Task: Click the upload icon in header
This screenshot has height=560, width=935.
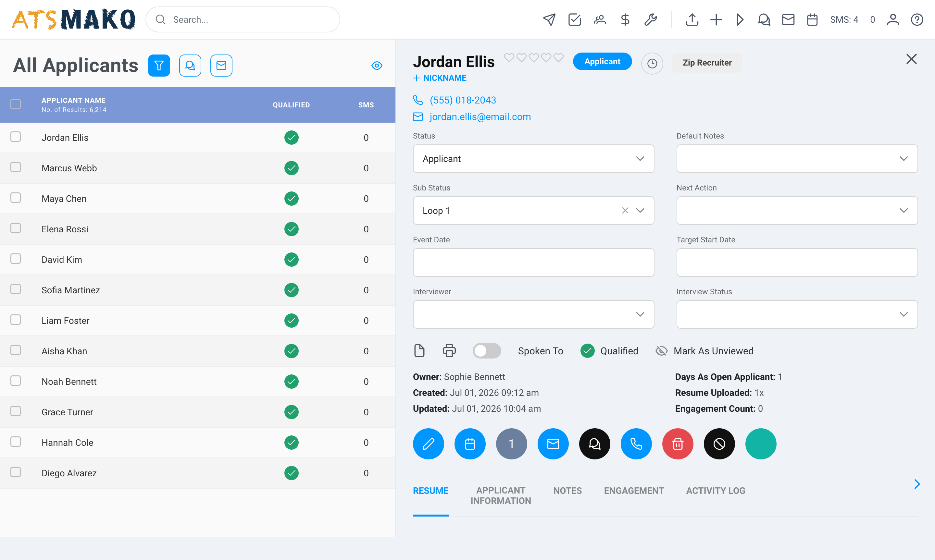Action: click(692, 19)
